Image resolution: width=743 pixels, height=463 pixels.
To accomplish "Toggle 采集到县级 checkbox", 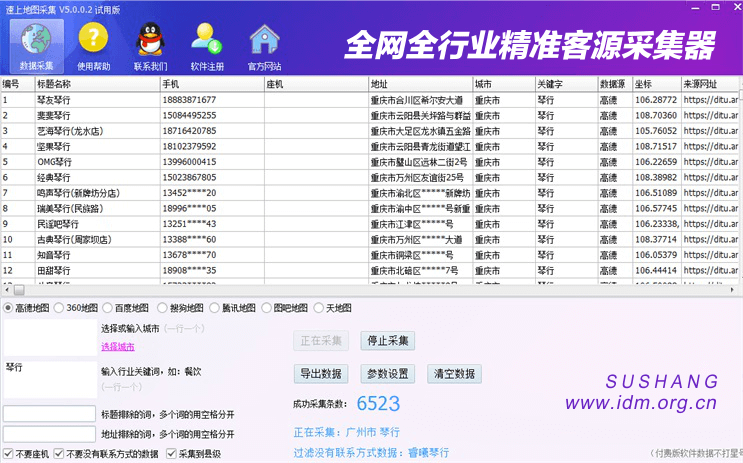I will (171, 454).
